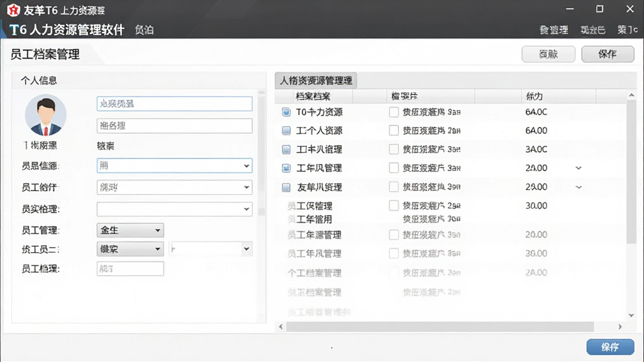The width and height of the screenshot is (644, 362).
Task: Open the 现金色 menu in the header
Action: coord(592,30)
